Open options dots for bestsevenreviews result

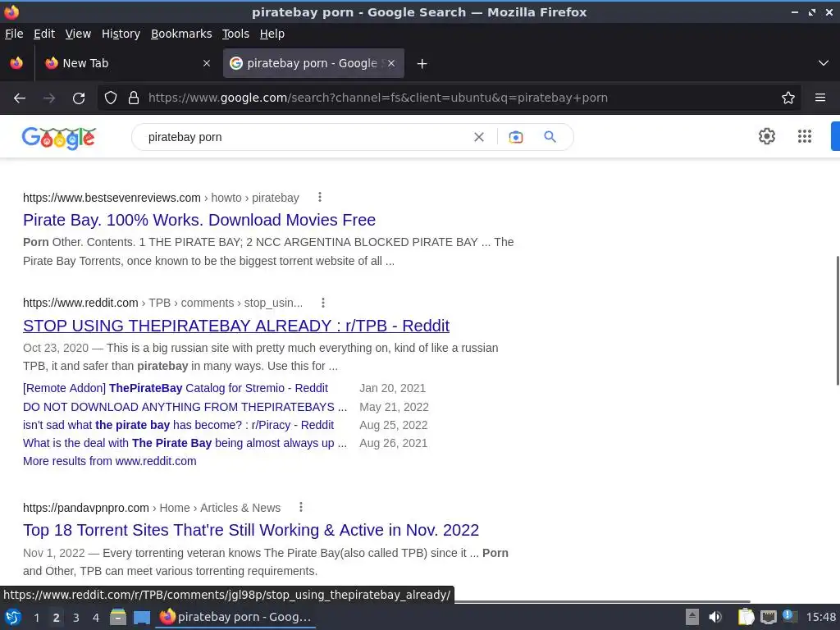[320, 197]
